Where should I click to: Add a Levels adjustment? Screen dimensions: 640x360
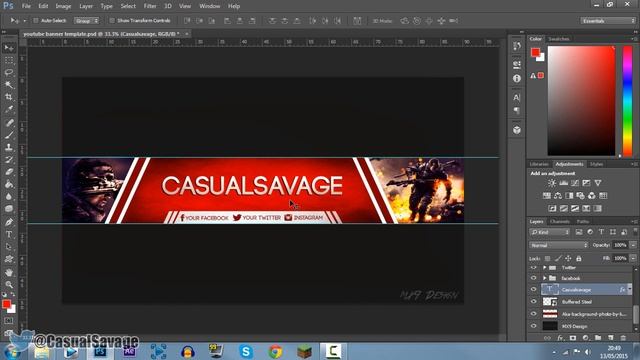pyautogui.click(x=563, y=183)
